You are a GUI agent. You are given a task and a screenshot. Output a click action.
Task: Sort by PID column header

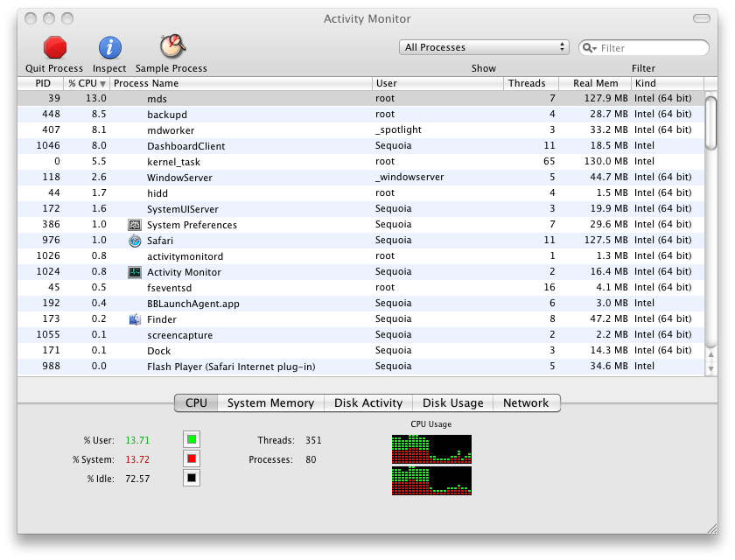point(41,83)
